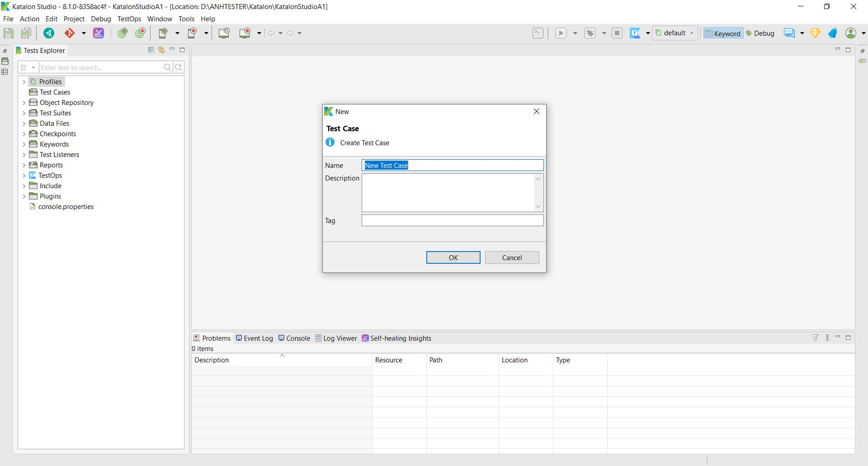
Task: Click the Link with Editor arrows icon
Action: click(161, 50)
